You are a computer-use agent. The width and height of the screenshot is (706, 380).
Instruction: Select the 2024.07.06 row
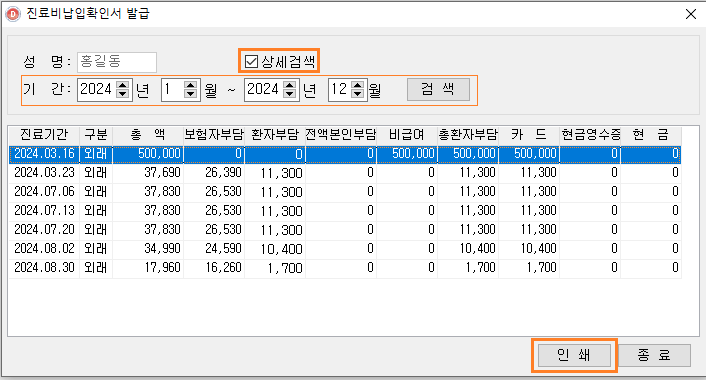tap(345, 192)
